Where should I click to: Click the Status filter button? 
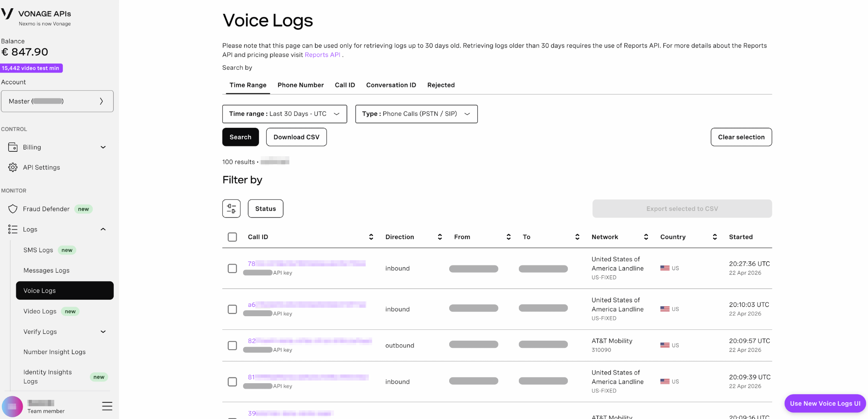265,209
